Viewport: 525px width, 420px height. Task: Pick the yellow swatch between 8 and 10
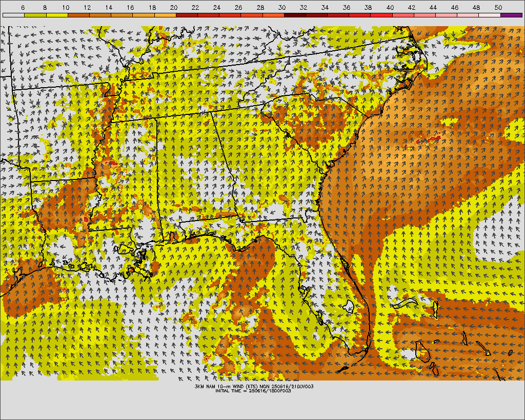(57, 15)
